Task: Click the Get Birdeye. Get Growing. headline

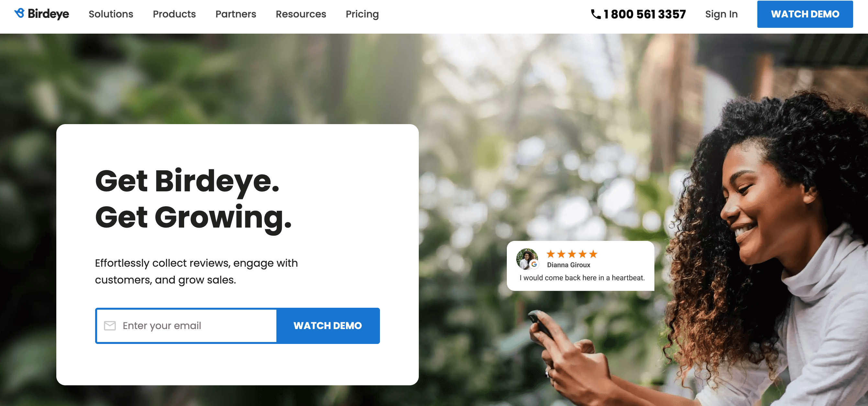Action: pyautogui.click(x=193, y=199)
